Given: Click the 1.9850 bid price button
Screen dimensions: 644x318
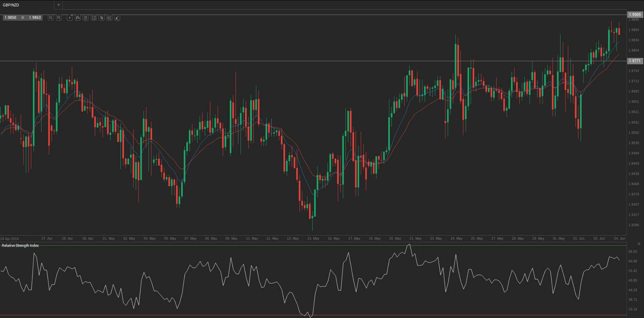Looking at the screenshot, I should [11, 17].
